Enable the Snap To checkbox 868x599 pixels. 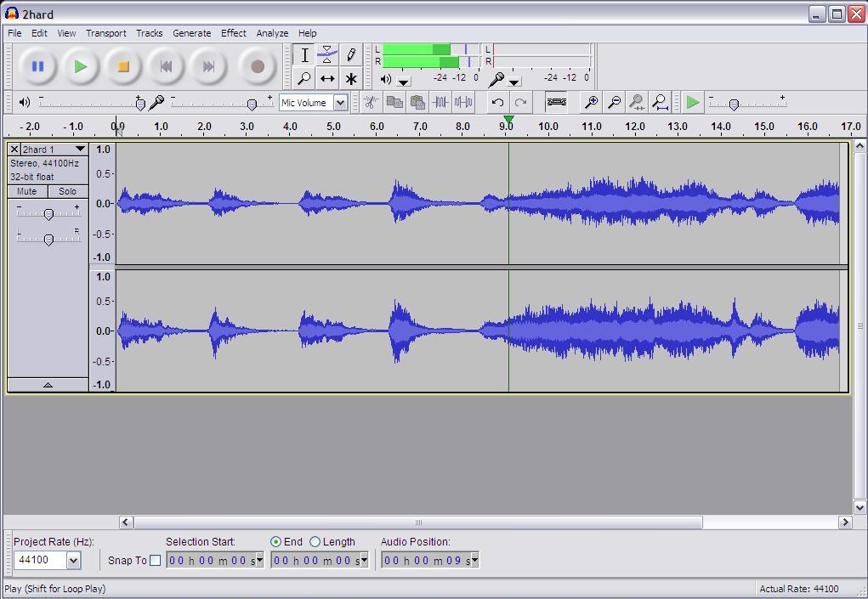tap(155, 560)
